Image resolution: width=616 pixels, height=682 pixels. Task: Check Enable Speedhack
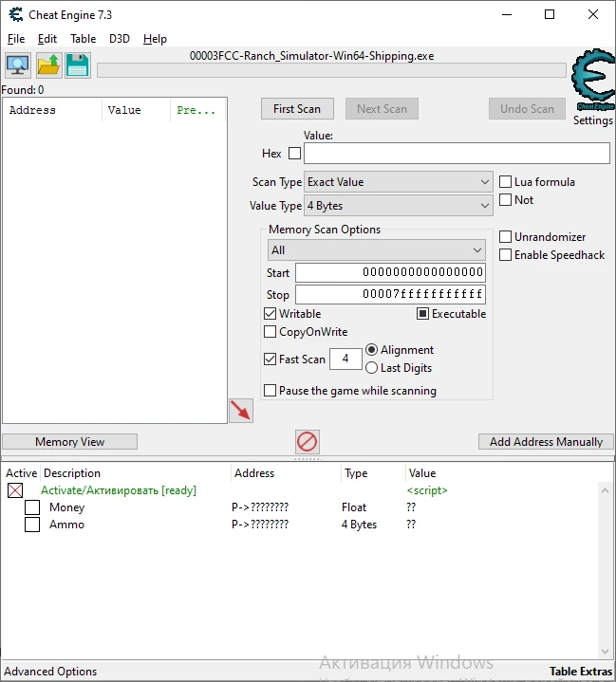(x=505, y=255)
